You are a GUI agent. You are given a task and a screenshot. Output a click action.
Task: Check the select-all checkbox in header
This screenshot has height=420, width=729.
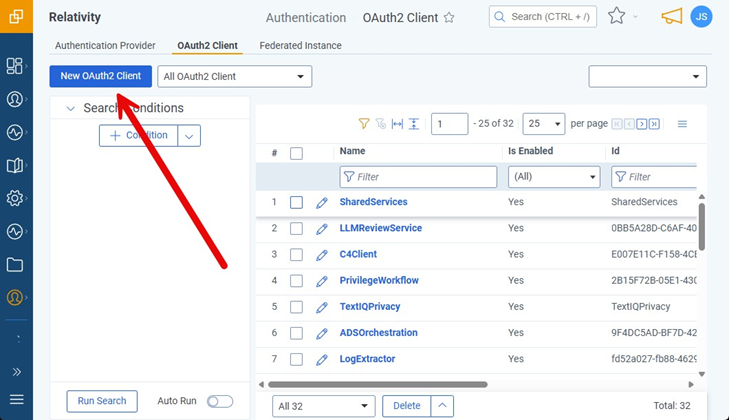[296, 153]
